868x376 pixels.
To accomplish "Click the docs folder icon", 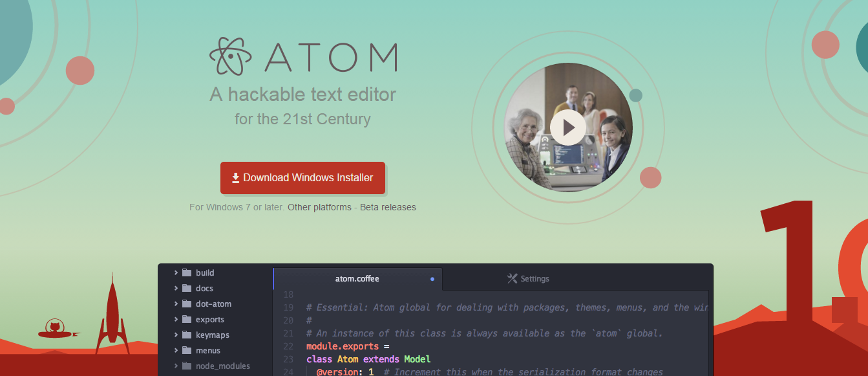I will pos(187,288).
